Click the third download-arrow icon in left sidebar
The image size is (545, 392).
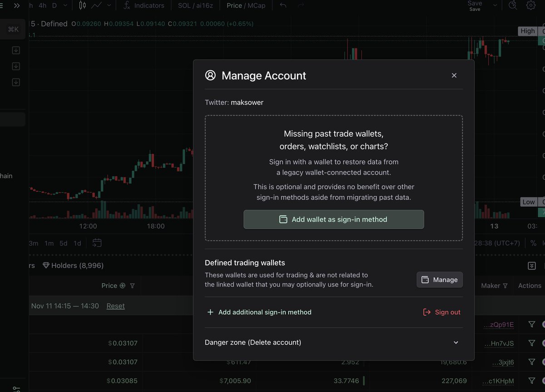coord(16,82)
